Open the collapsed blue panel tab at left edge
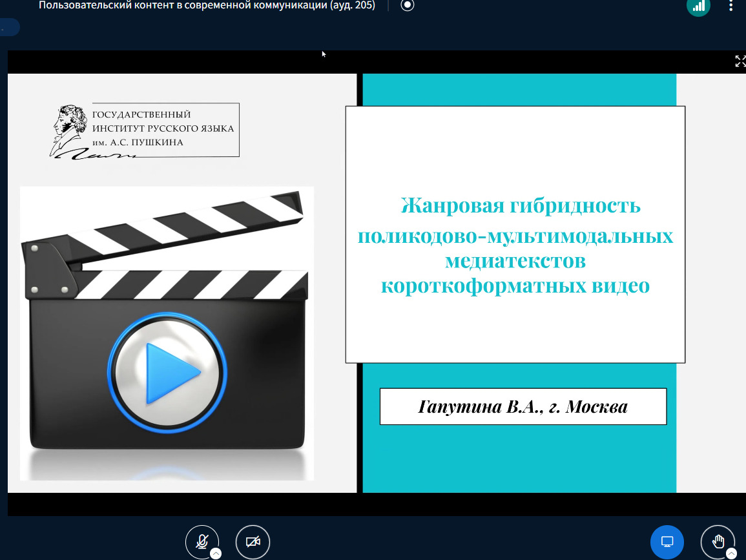The image size is (746, 560). 10,27
